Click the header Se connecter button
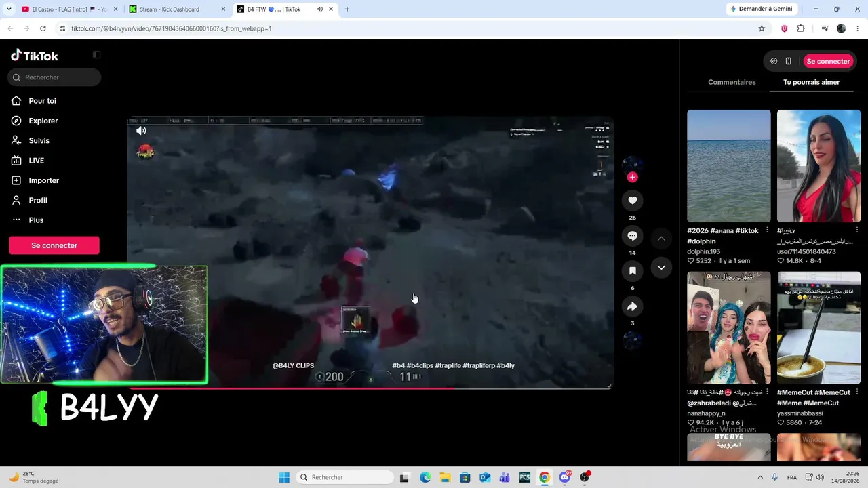 828,61
